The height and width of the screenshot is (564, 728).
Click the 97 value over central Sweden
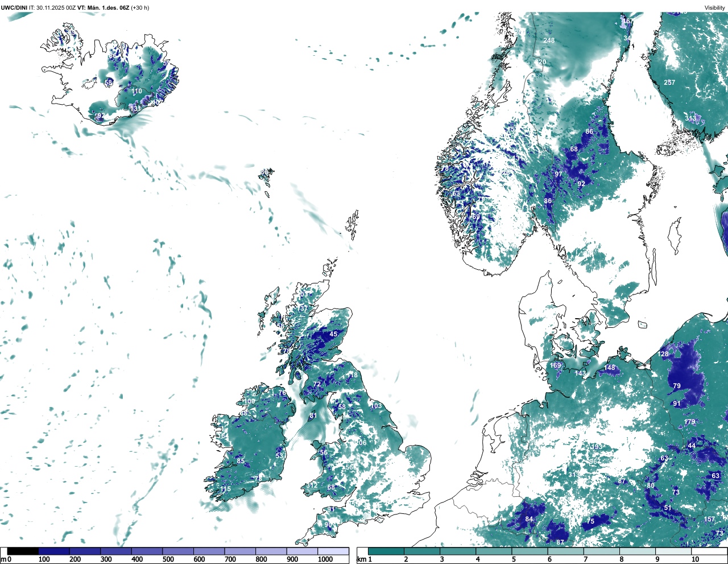(x=559, y=174)
